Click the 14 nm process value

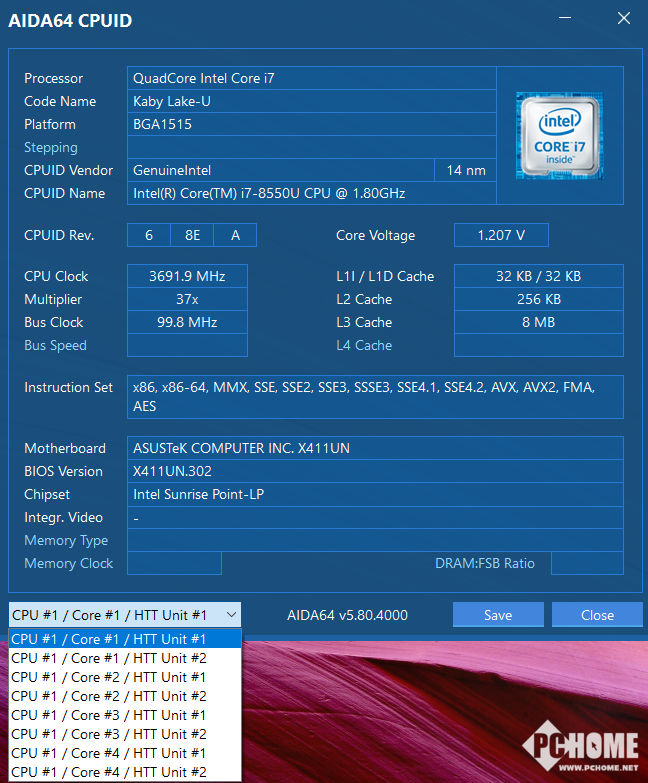465,170
